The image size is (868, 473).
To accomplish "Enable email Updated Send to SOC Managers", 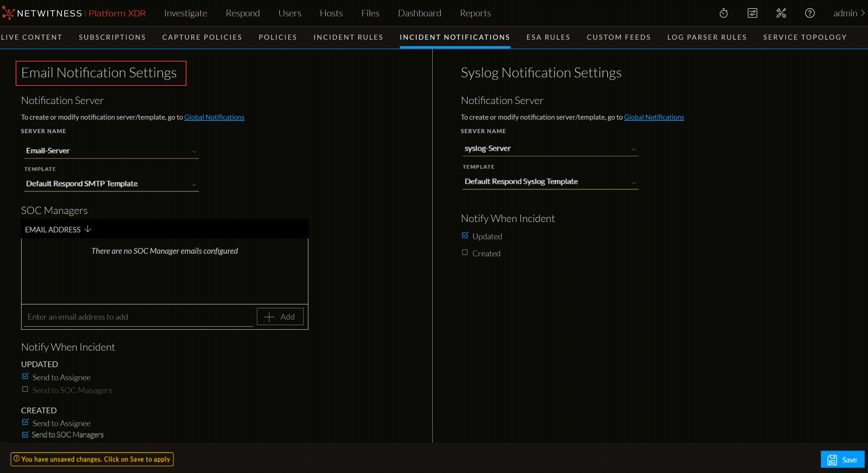I will coord(25,389).
